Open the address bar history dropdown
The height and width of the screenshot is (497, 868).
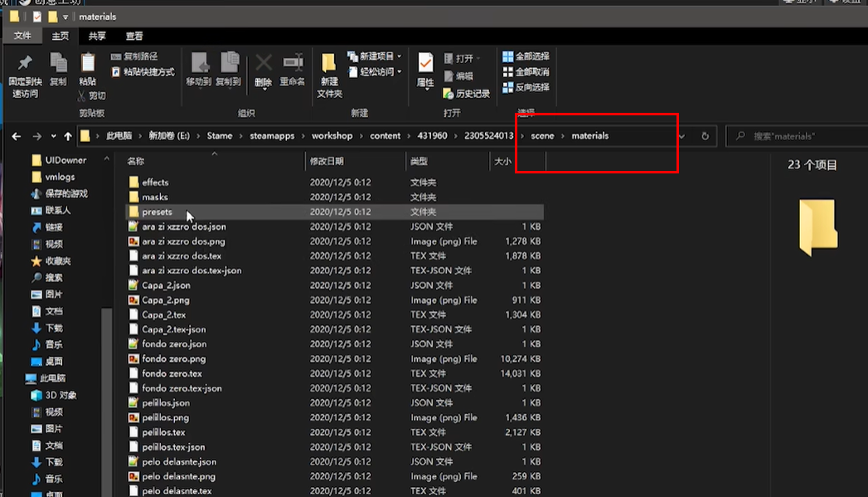coord(681,136)
